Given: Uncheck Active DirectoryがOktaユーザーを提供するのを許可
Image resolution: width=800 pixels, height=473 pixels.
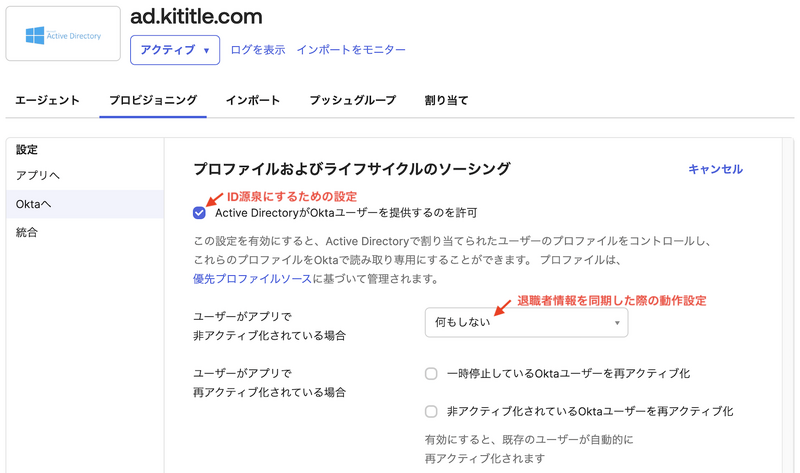Looking at the screenshot, I should tap(200, 213).
